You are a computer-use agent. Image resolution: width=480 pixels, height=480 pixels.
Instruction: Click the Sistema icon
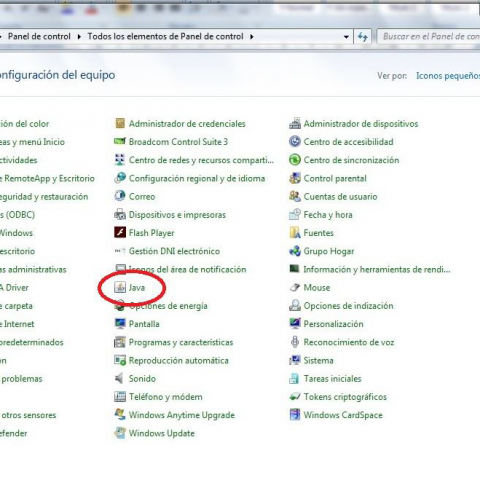pyautogui.click(x=295, y=360)
